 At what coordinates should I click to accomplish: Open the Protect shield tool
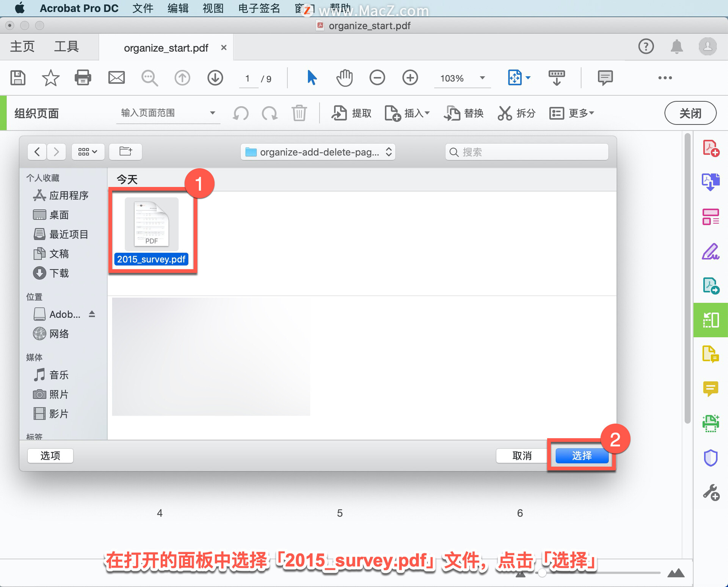(x=711, y=458)
